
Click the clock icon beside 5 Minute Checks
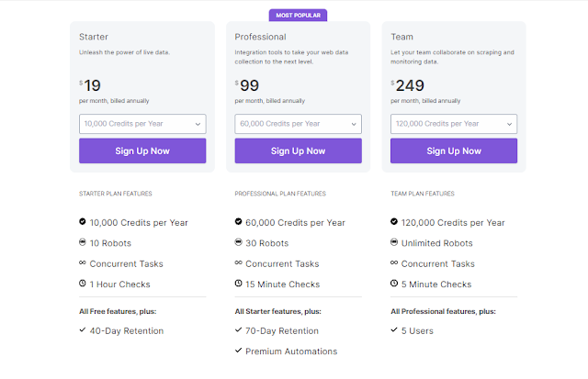click(x=394, y=284)
